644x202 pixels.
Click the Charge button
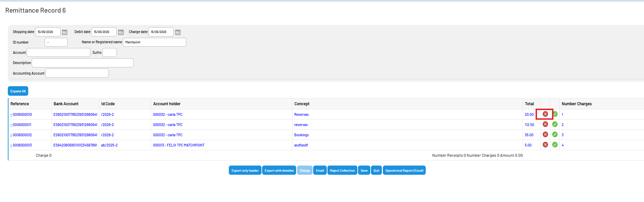coord(305,170)
